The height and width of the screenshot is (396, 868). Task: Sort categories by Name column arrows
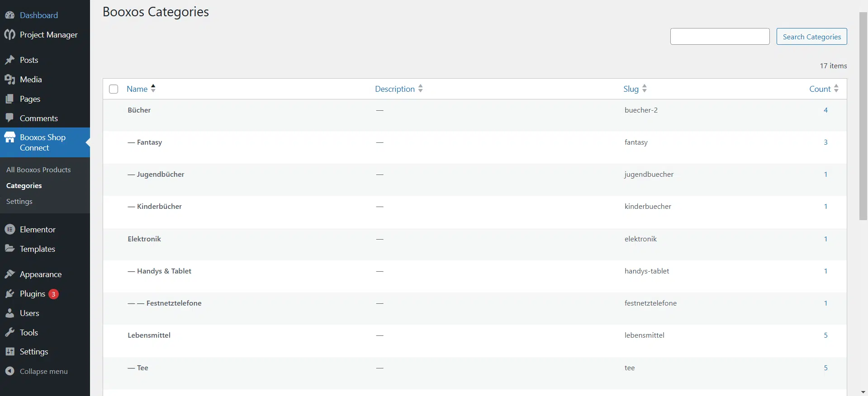[153, 89]
